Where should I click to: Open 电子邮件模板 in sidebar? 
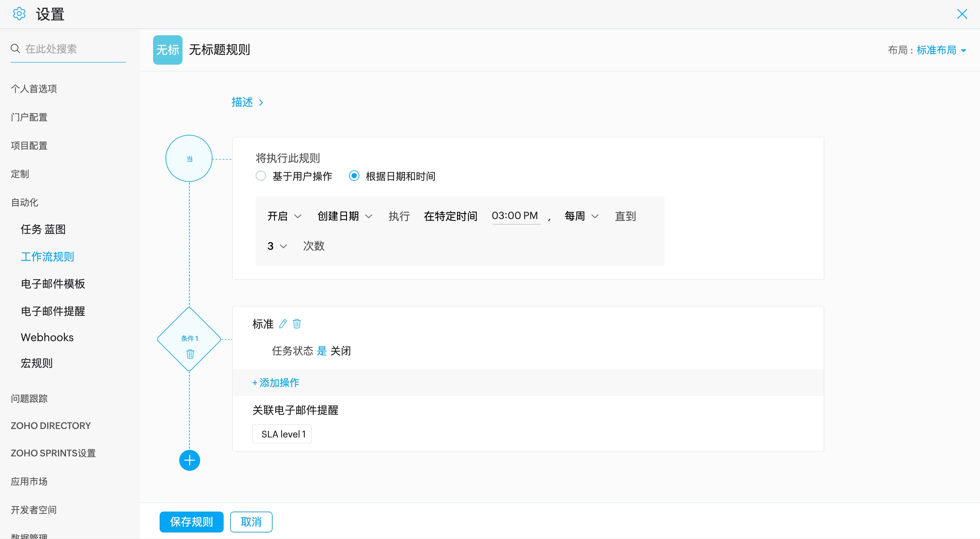[53, 284]
